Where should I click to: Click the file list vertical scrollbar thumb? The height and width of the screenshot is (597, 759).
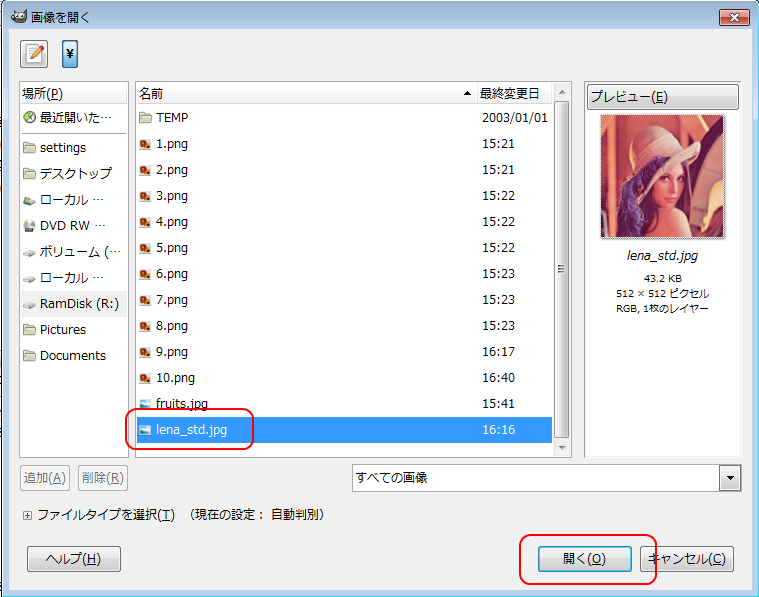(x=562, y=269)
